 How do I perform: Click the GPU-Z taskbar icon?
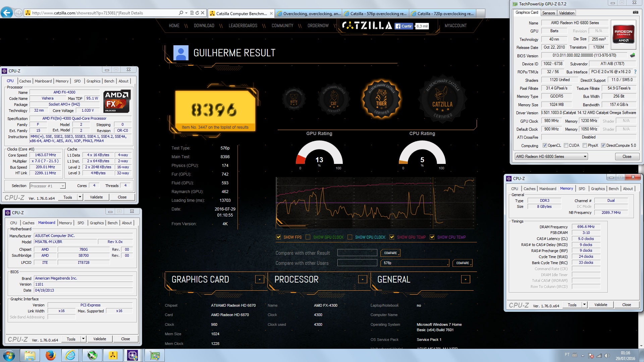[155, 355]
